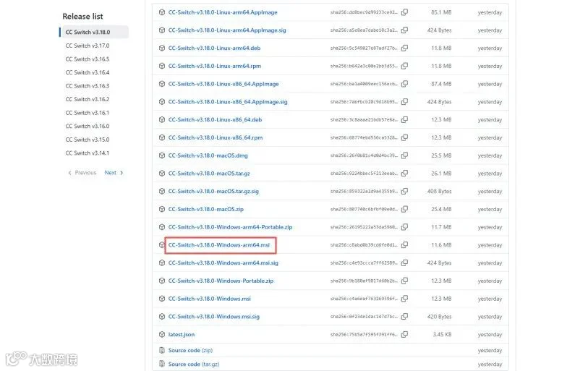The width and height of the screenshot is (588, 371).
Task: Download CC-Switch-v3.18.0-Windows.msi
Action: [209, 299]
